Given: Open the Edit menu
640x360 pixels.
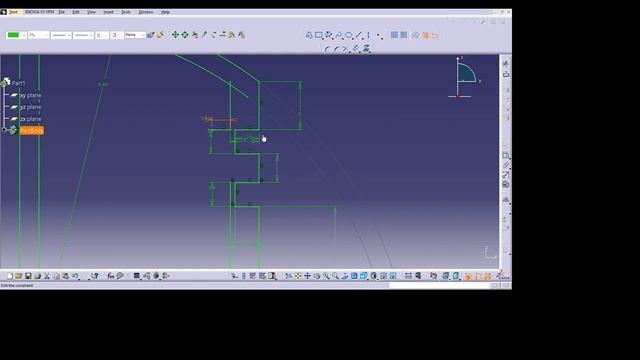Looking at the screenshot, I should click(x=76, y=12).
